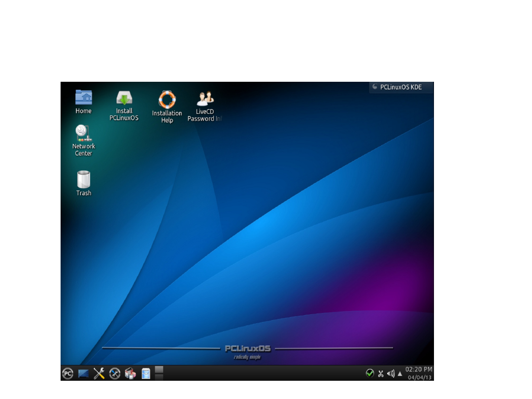Open the Installation Help lifebuoy icon
Image resolution: width=532 pixels, height=399 pixels.
coord(167,98)
